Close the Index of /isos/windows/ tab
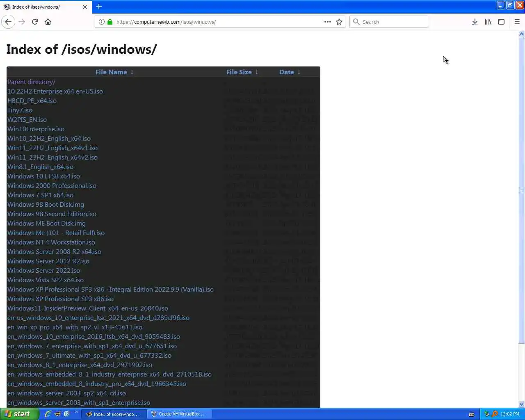 85,7
